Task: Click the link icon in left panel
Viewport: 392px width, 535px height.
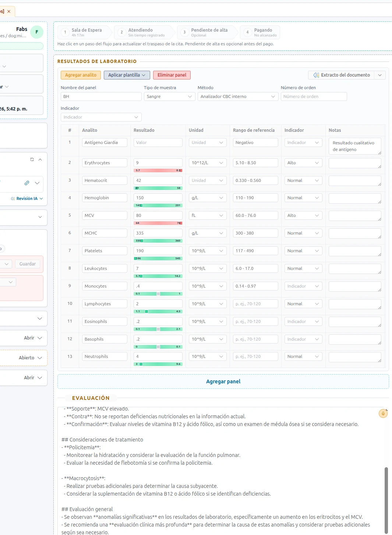Action: [27, 183]
